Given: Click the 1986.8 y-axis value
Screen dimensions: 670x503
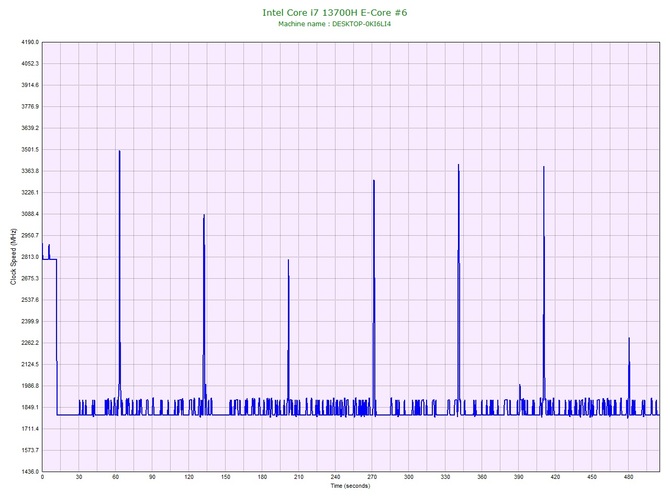Looking at the screenshot, I should click(x=30, y=385).
